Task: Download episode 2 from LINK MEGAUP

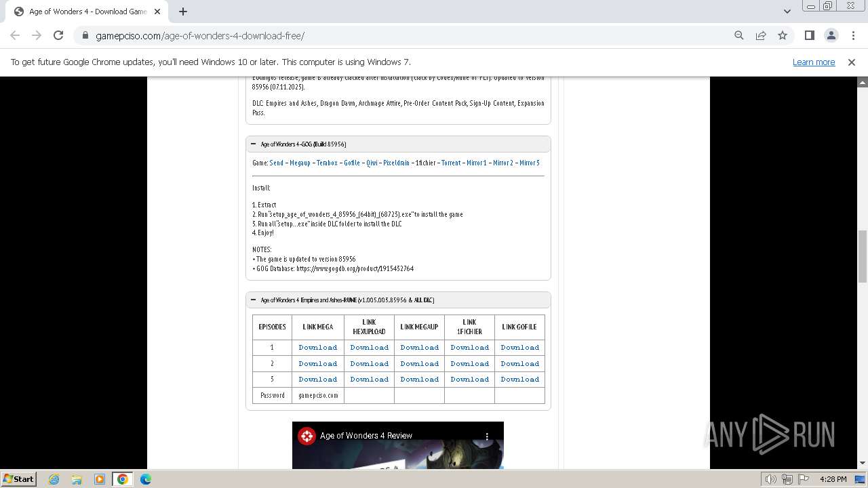Action: [420, 363]
